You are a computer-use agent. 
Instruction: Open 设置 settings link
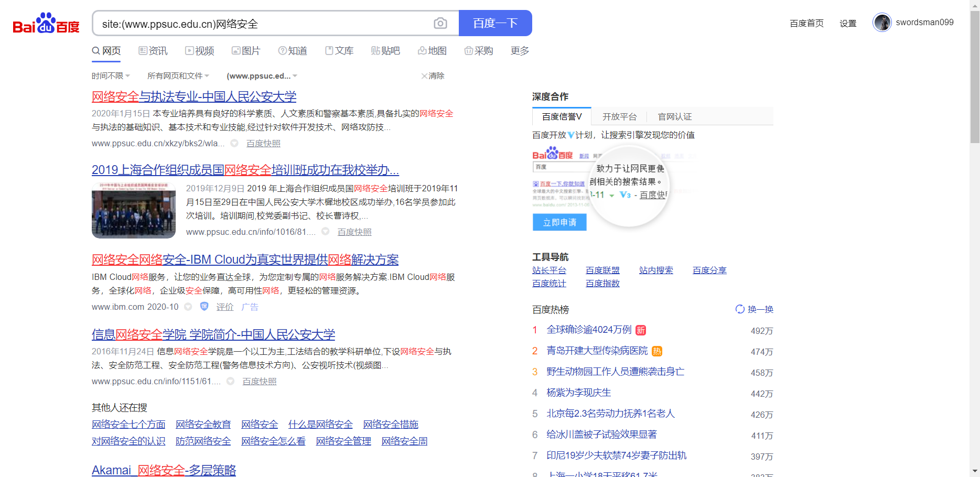coord(848,23)
